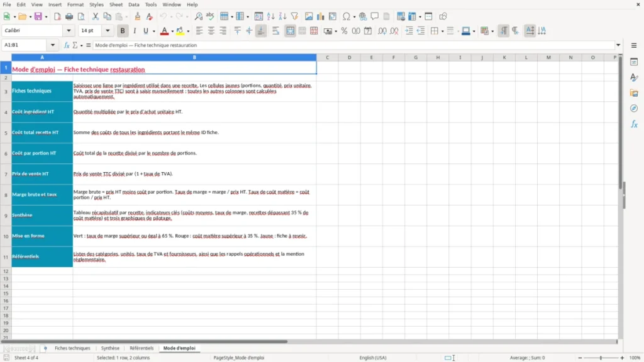Image resolution: width=644 pixels, height=362 pixels.
Task: Open the Data menu
Action: pyautogui.click(x=134, y=4)
